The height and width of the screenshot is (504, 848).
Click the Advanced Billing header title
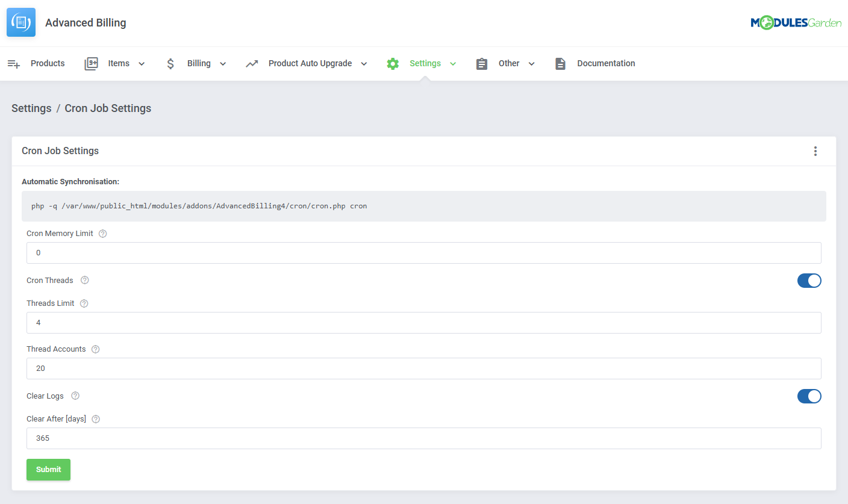[x=86, y=23]
